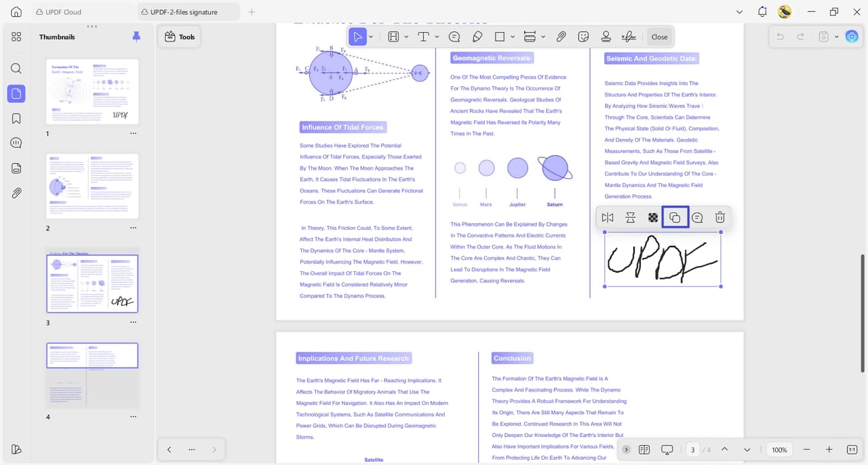Toggle the thumbnails panel icon

tap(16, 94)
